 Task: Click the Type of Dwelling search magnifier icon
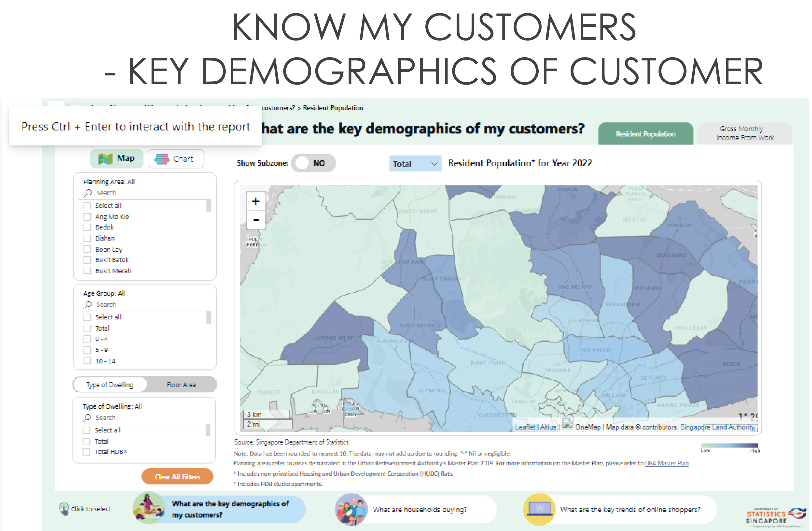[87, 417]
